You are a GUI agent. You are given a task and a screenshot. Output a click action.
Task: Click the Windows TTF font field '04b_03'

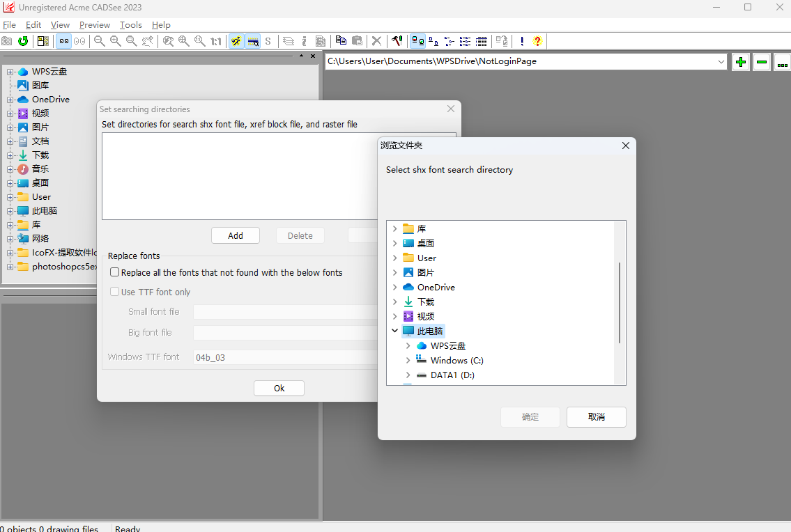(285, 357)
